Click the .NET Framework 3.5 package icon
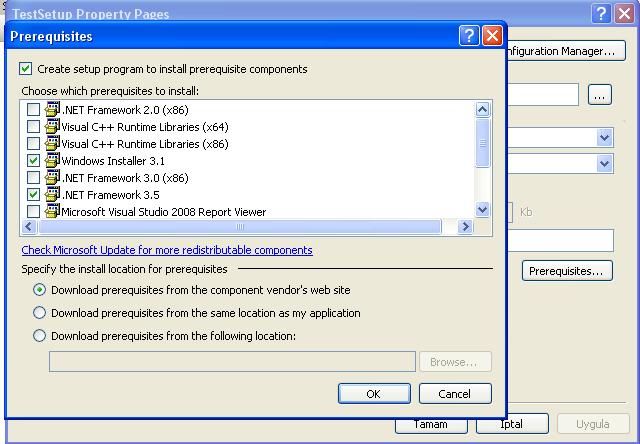640x444 pixels. pos(52,195)
